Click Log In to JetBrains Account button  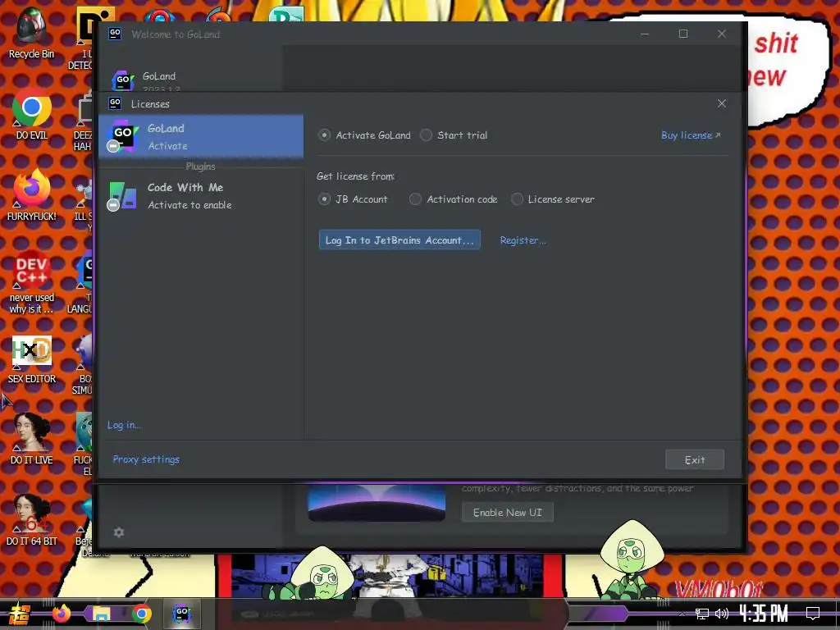pyautogui.click(x=399, y=240)
